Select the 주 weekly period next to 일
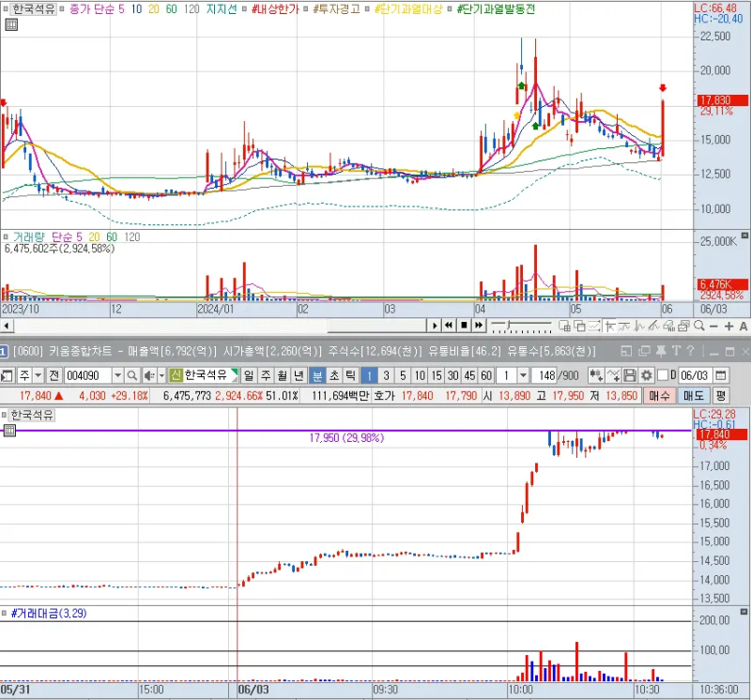The height and width of the screenshot is (700, 751). pyautogui.click(x=266, y=375)
